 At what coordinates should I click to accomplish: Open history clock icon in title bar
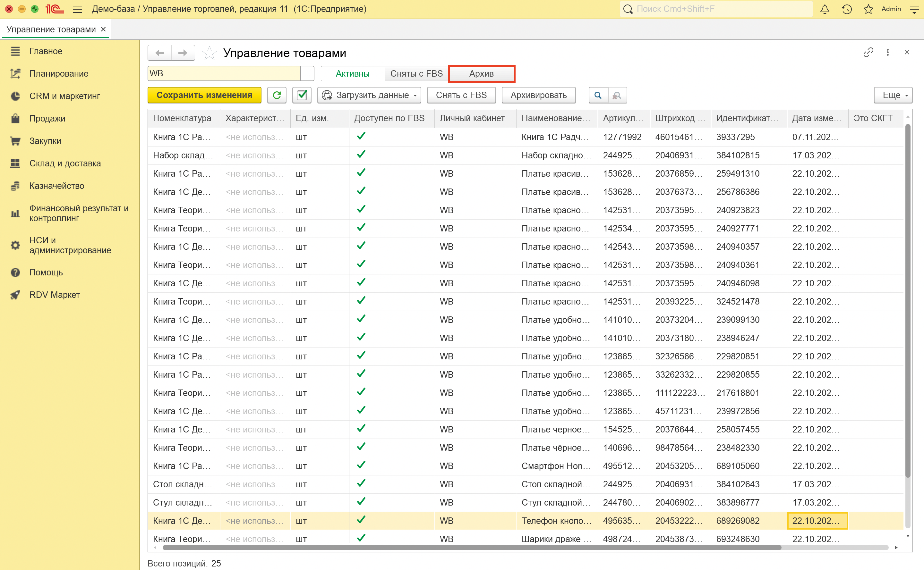click(x=846, y=9)
